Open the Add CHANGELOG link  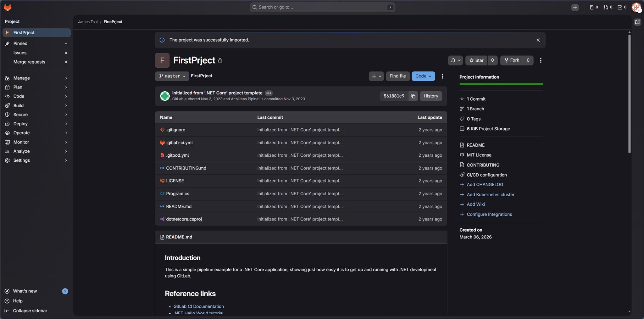click(x=485, y=185)
